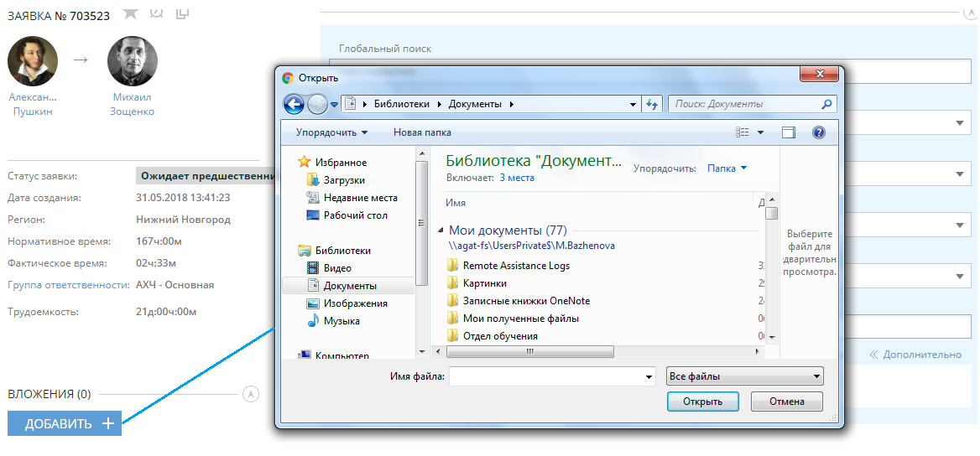Viewport: 980px width, 456px height.
Task: Click the star icon next to request number
Action: (x=129, y=13)
